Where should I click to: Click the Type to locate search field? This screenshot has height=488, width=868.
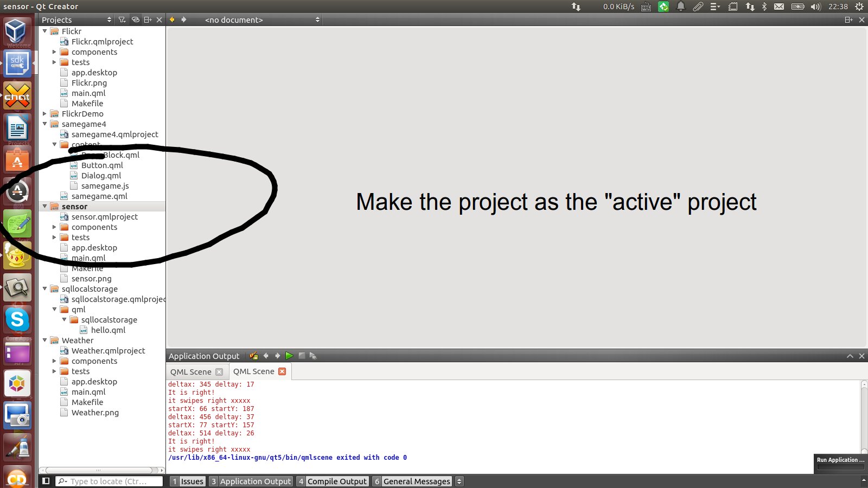(x=108, y=481)
